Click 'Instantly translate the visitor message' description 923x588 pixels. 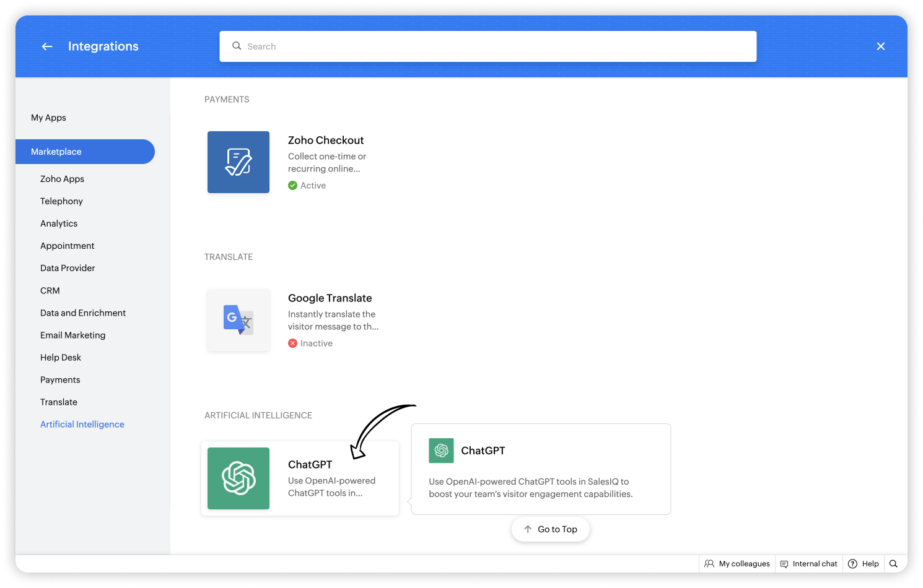[x=333, y=321]
